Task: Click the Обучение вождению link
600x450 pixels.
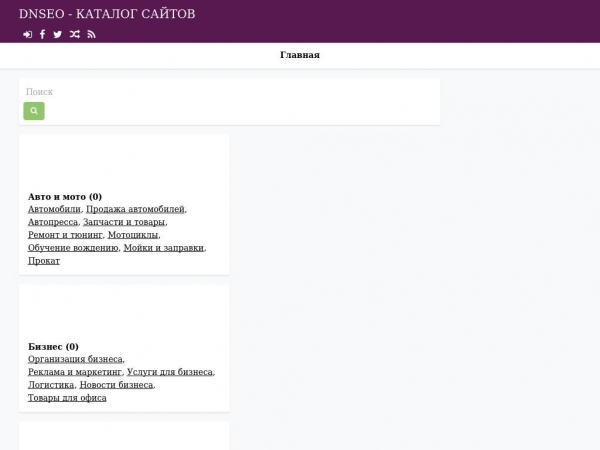Action: click(x=73, y=248)
